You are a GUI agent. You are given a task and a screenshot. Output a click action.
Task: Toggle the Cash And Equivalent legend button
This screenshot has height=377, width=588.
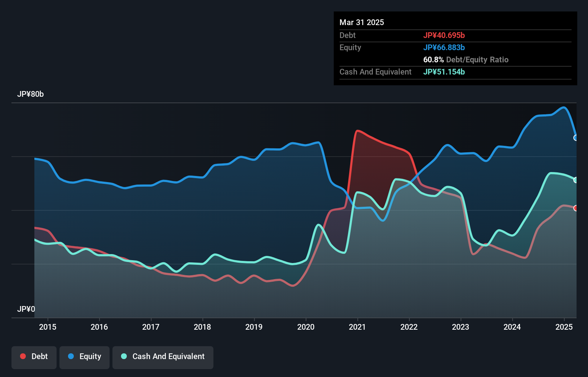click(163, 357)
